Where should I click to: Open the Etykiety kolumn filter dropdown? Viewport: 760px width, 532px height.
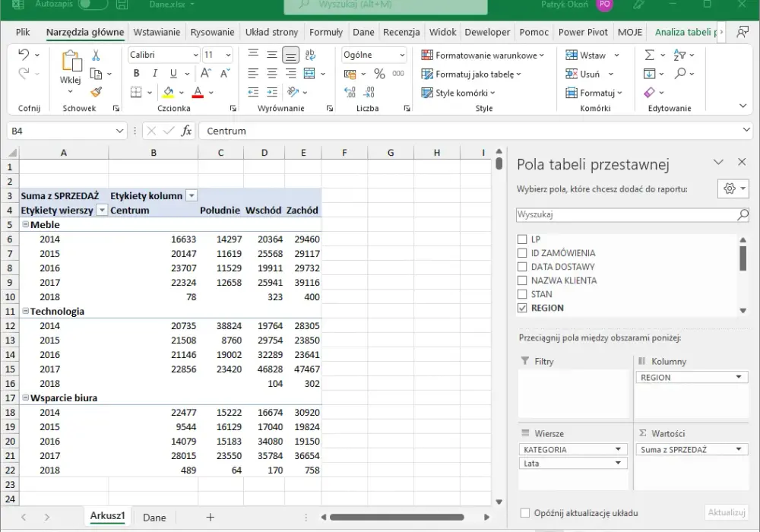192,196
